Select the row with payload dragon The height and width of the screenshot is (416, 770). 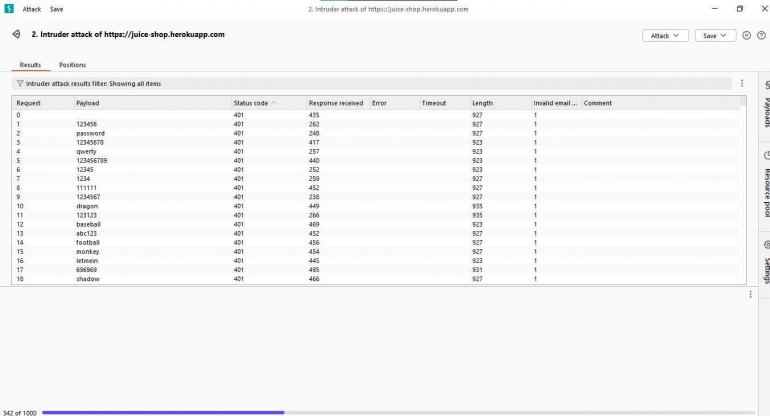[376, 206]
